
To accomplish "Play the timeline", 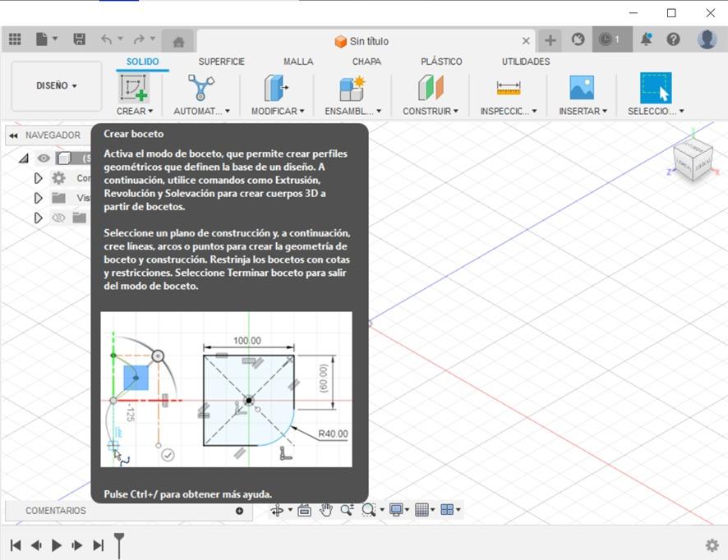I will [x=57, y=545].
